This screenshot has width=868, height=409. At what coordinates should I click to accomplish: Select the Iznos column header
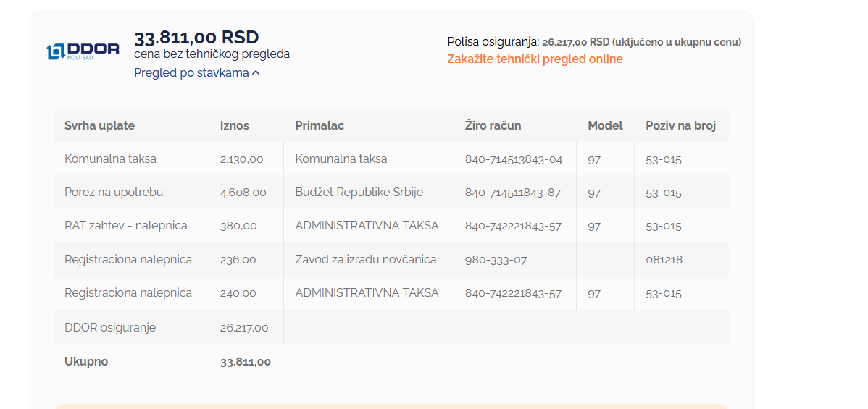click(235, 126)
